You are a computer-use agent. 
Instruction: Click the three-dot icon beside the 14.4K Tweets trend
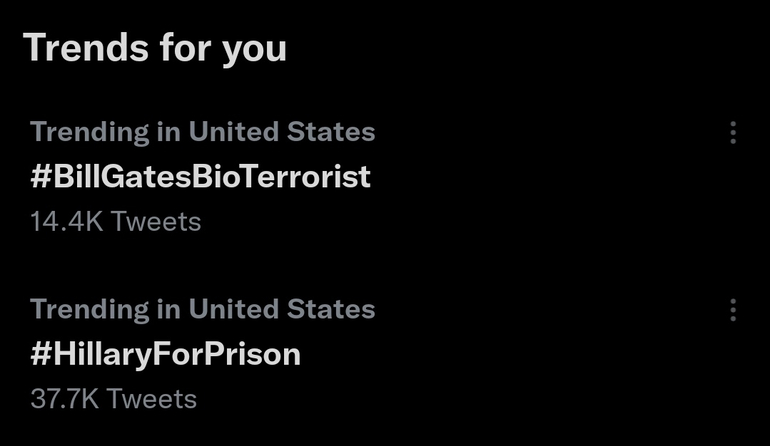tap(733, 133)
